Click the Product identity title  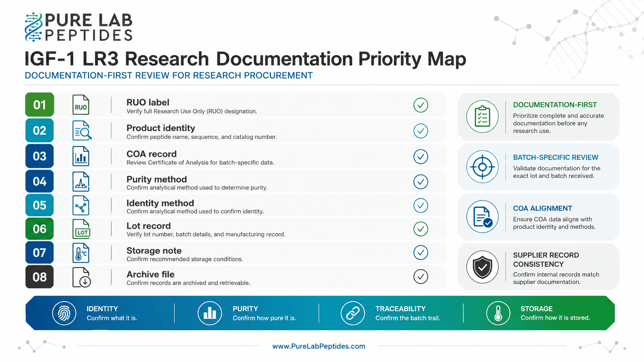161,128
